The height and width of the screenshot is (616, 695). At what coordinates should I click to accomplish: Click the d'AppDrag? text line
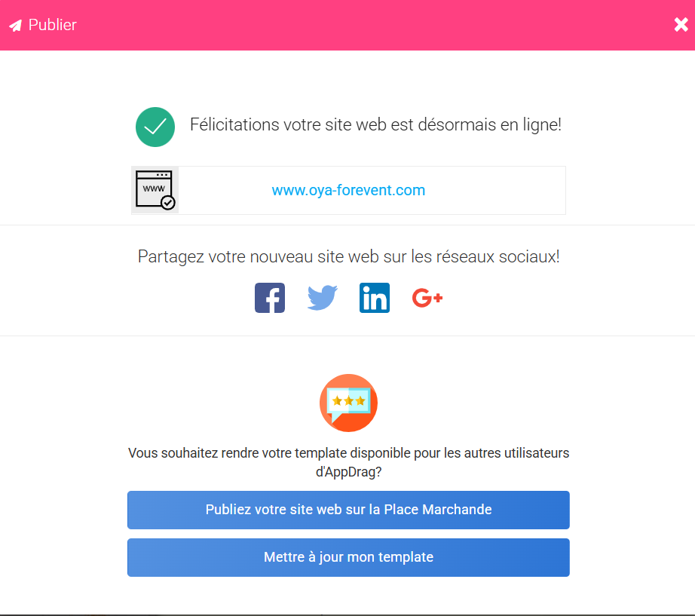click(x=348, y=471)
